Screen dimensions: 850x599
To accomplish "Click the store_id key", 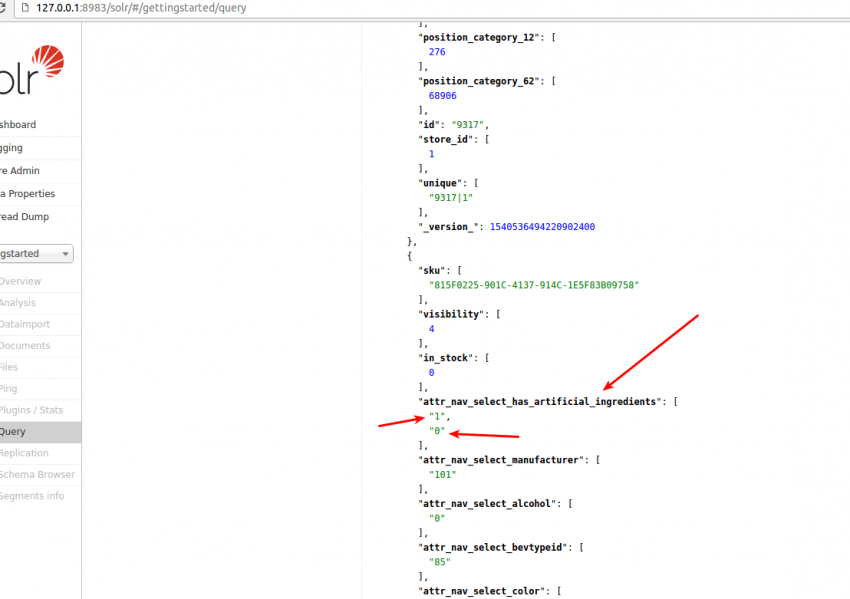I will [446, 139].
